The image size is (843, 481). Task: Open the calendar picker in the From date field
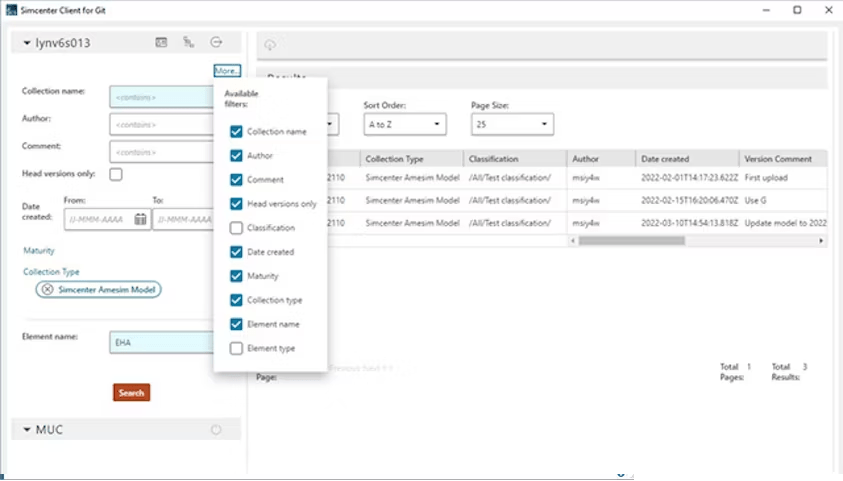click(x=141, y=219)
